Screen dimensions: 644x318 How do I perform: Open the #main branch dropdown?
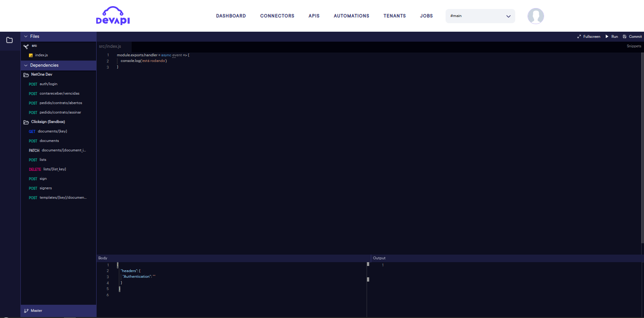(x=480, y=16)
